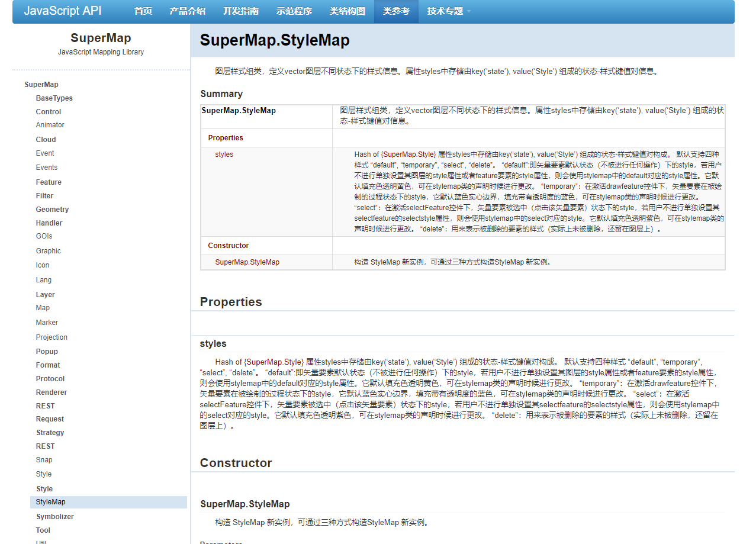Open the 示范程序 nav item
Screen dimensions: 756x544
click(294, 11)
